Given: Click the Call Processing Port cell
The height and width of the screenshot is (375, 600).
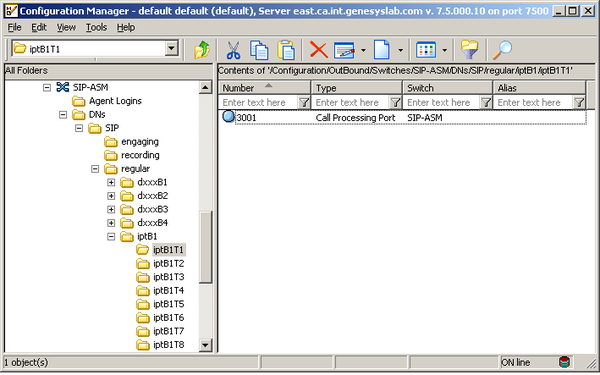Looking at the screenshot, I should tap(355, 117).
